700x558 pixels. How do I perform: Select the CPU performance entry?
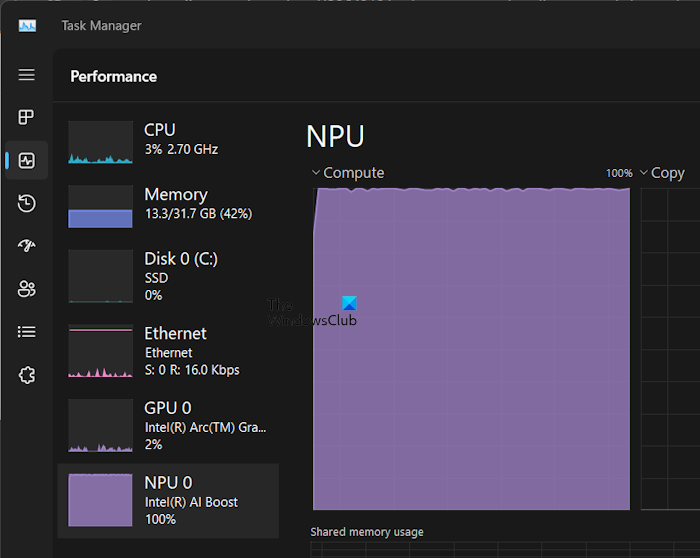(168, 141)
